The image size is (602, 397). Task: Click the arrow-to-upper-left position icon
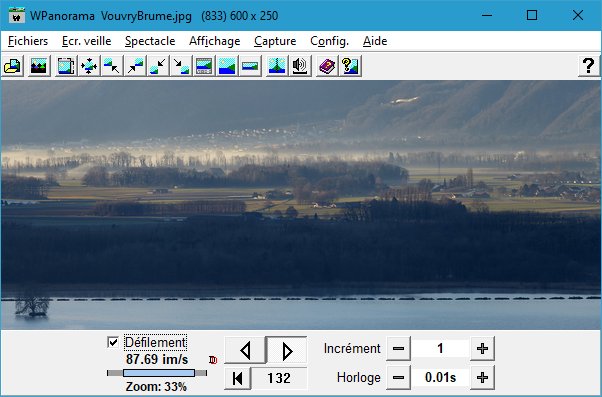click(x=112, y=66)
